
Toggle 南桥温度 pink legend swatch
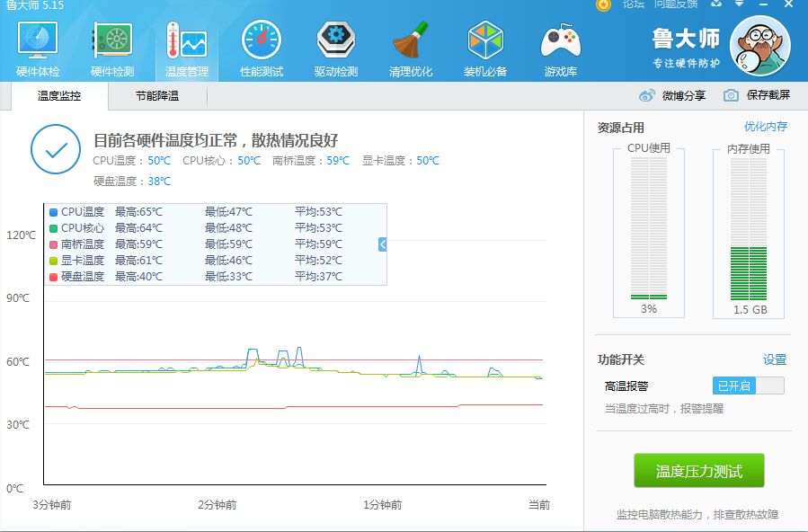[x=53, y=244]
